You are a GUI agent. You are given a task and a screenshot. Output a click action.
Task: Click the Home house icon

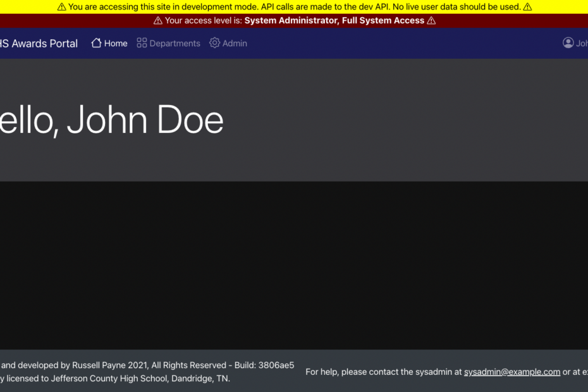click(x=96, y=43)
